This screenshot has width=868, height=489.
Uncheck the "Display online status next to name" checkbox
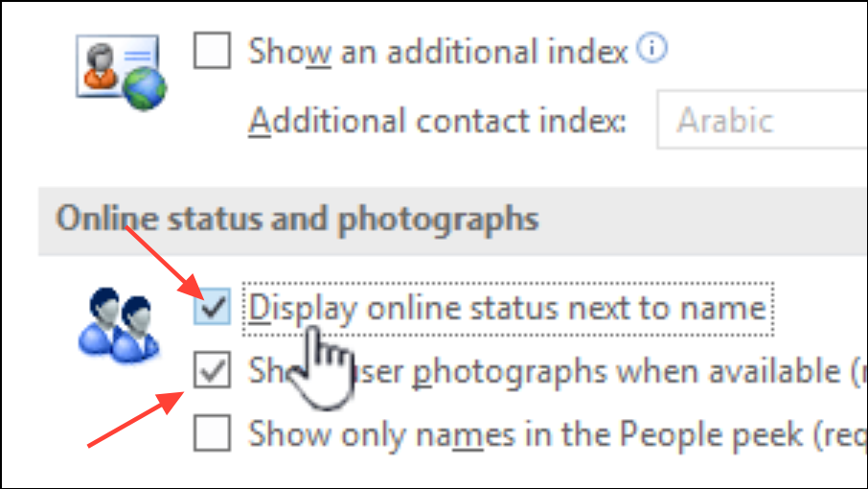212,308
